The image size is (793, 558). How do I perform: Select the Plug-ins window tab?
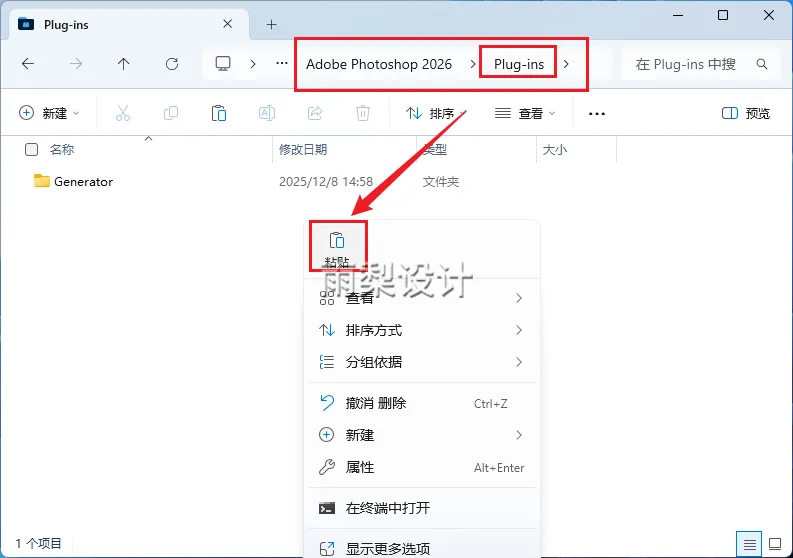(x=126, y=24)
